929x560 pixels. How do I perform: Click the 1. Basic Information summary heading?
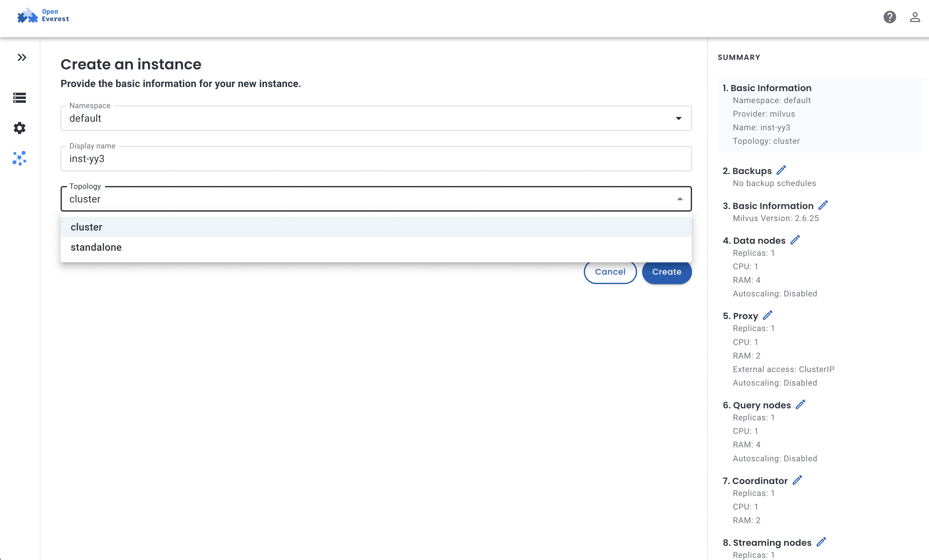point(767,88)
